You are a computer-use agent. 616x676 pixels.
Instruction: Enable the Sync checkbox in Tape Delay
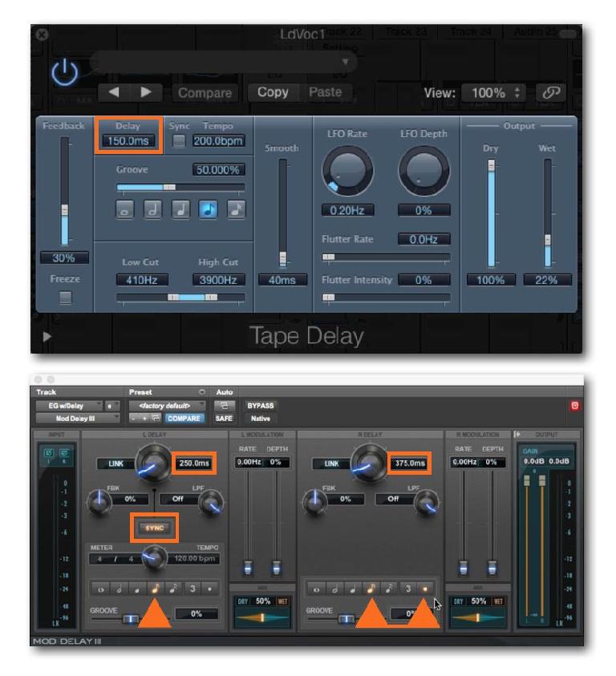tap(179, 141)
